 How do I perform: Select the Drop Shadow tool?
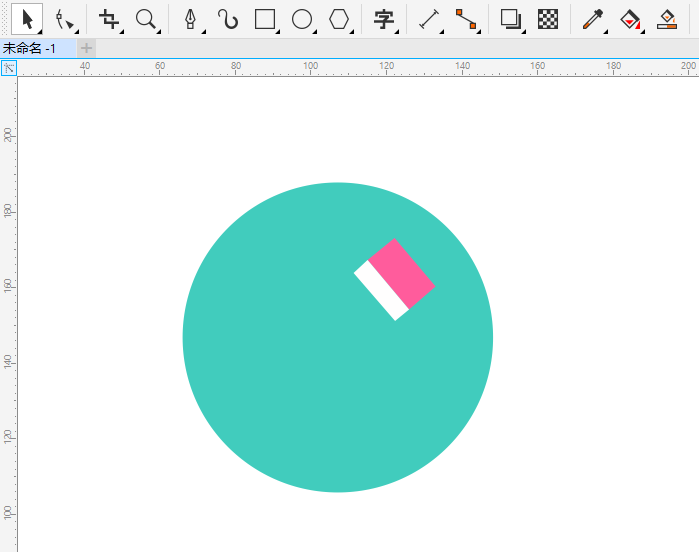pos(511,20)
